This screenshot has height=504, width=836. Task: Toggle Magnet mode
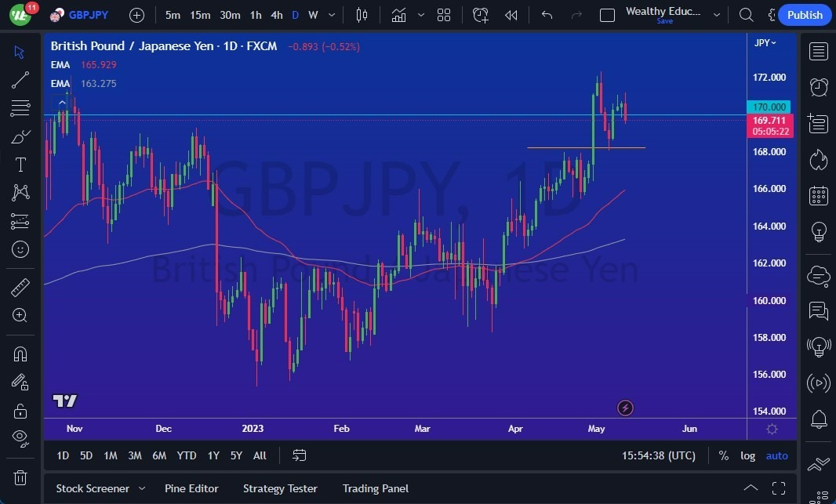click(x=20, y=354)
